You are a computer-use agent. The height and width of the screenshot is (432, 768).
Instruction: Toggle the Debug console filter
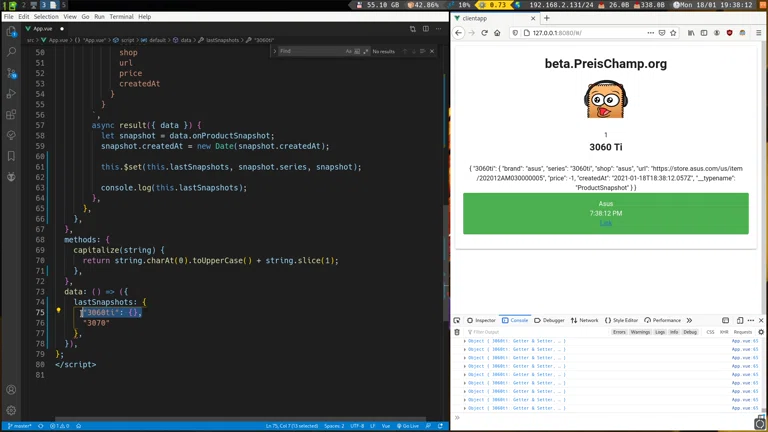(690, 332)
